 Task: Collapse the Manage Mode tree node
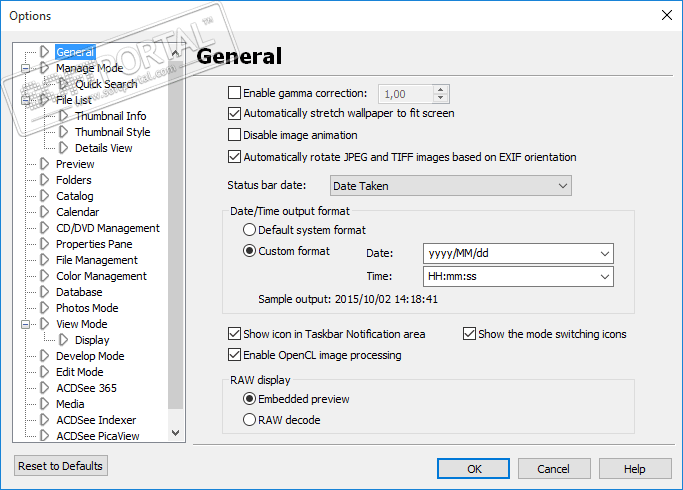[x=25, y=68]
